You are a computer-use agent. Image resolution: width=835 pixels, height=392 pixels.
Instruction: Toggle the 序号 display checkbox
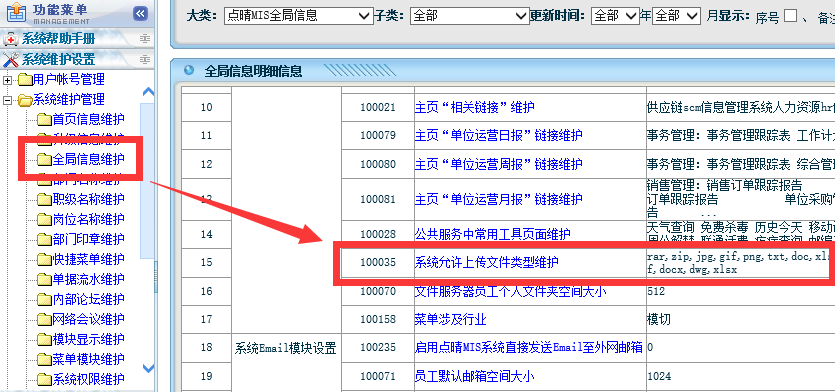tap(790, 16)
